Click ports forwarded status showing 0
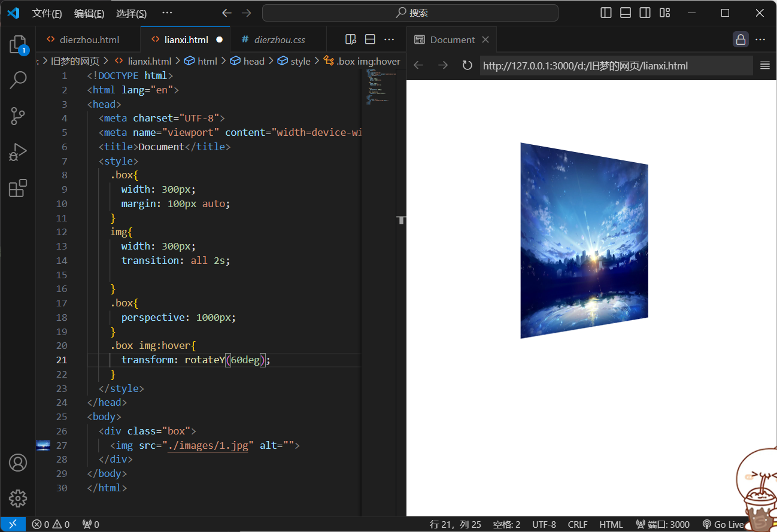This screenshot has height=532, width=777. [x=90, y=524]
